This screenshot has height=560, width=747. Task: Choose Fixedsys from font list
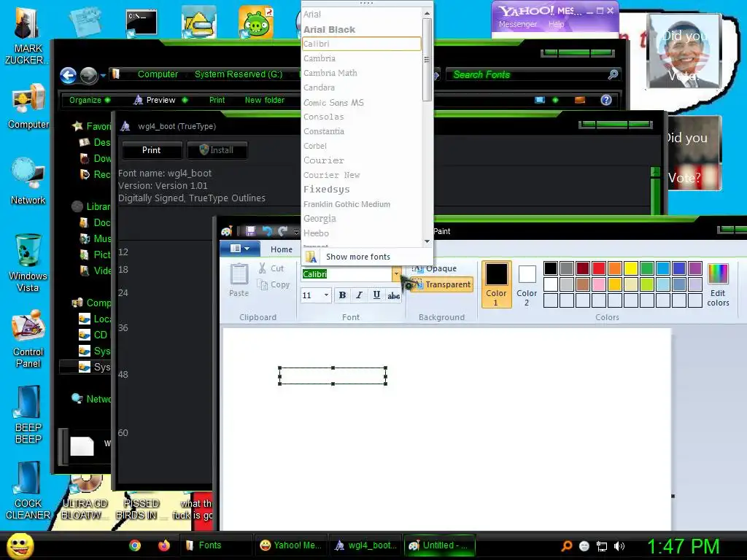(x=327, y=190)
